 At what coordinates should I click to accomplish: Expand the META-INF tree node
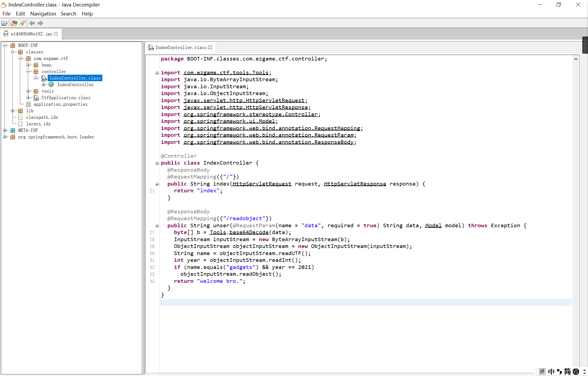click(5, 130)
